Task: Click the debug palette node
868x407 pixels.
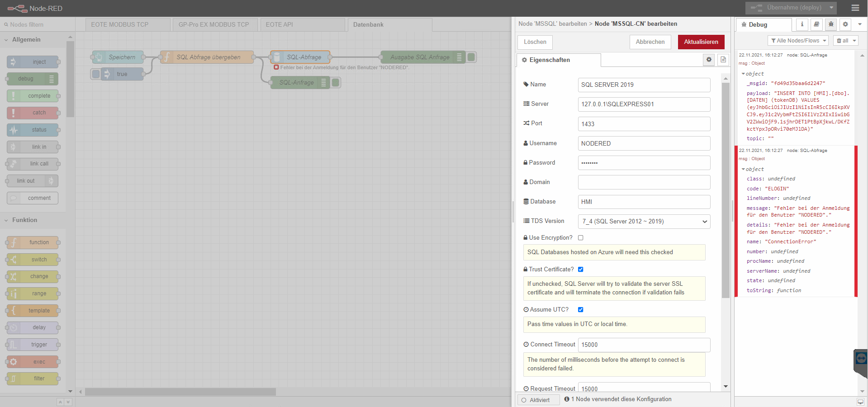Action: click(33, 79)
